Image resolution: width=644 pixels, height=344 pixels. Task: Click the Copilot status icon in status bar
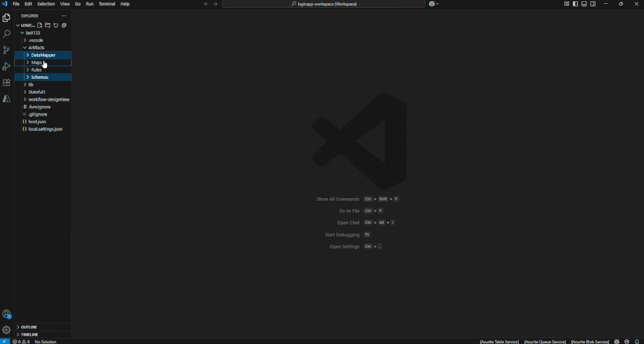pyautogui.click(x=618, y=341)
